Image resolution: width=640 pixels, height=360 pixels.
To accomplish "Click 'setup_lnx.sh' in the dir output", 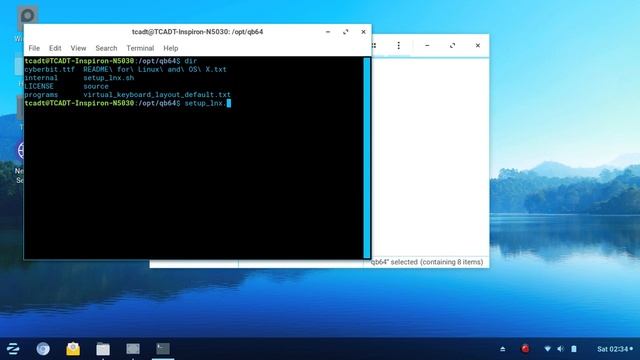I will [x=109, y=78].
